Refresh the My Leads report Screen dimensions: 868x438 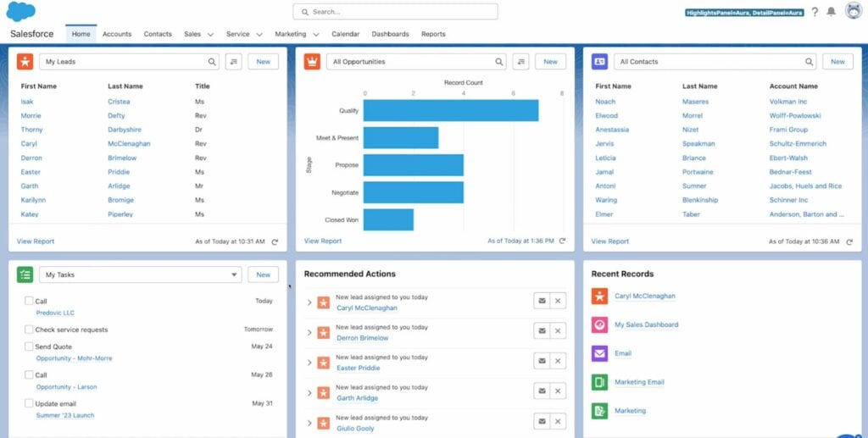275,241
